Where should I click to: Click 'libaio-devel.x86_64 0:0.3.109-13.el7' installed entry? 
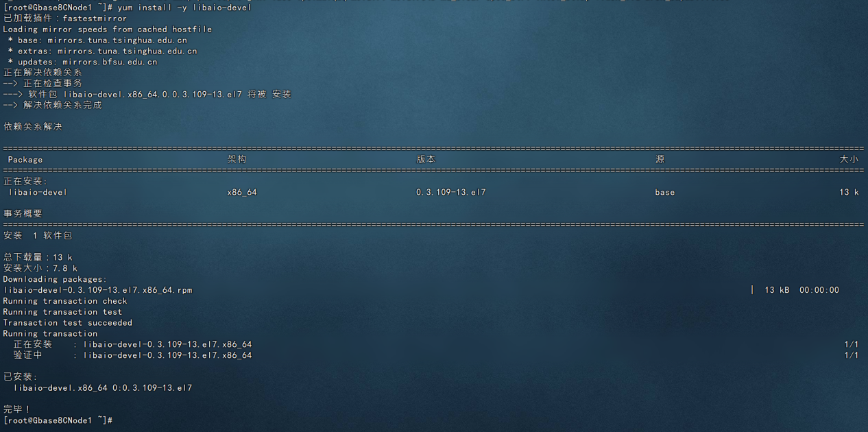click(103, 388)
